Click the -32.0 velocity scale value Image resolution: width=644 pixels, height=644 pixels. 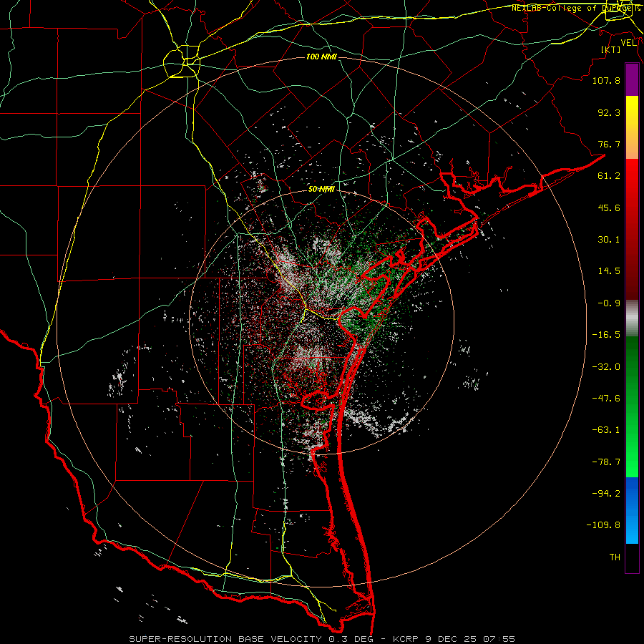[x=606, y=367]
